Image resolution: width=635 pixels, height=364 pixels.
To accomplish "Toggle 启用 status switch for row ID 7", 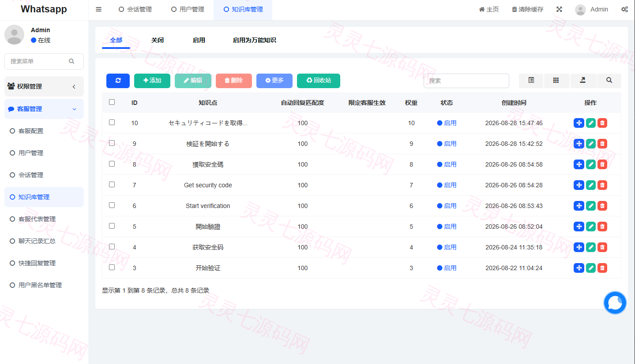I will tap(447, 185).
